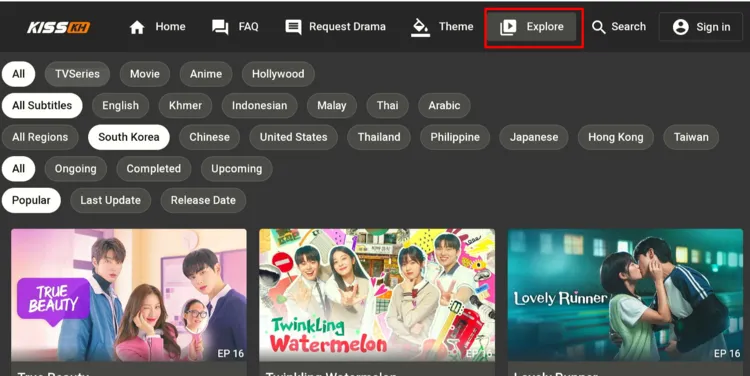Select United States region chip

[294, 137]
